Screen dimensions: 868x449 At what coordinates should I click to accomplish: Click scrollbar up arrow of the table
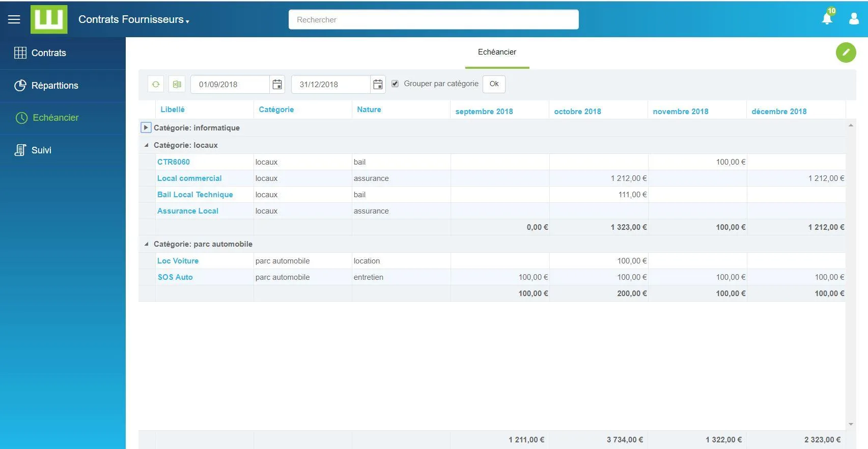tap(851, 125)
